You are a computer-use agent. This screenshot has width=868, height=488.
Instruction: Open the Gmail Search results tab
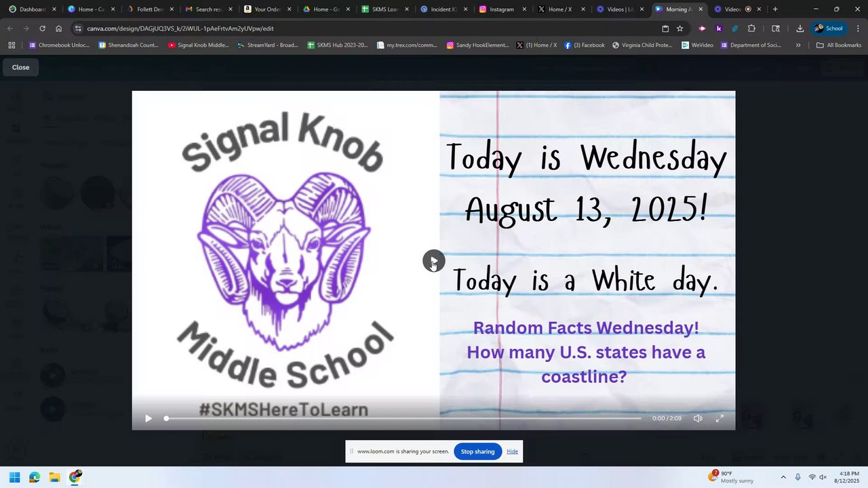(209, 9)
